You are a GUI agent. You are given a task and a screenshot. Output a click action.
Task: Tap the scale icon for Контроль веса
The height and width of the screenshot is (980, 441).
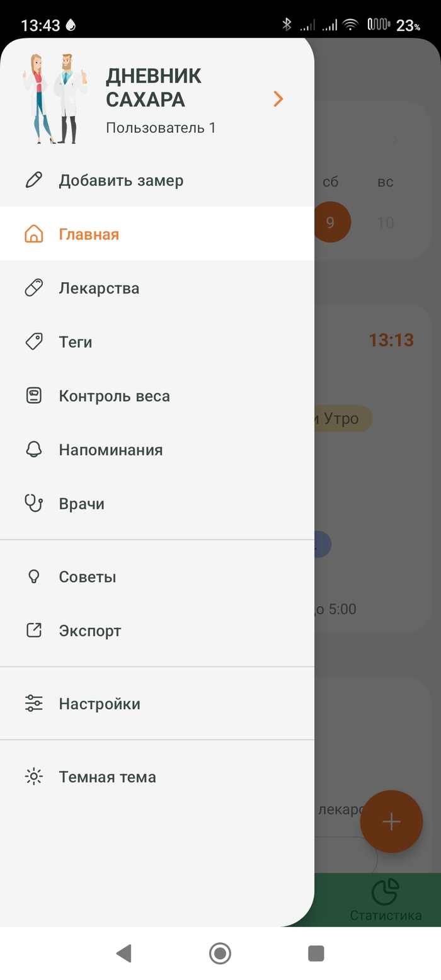point(33,396)
